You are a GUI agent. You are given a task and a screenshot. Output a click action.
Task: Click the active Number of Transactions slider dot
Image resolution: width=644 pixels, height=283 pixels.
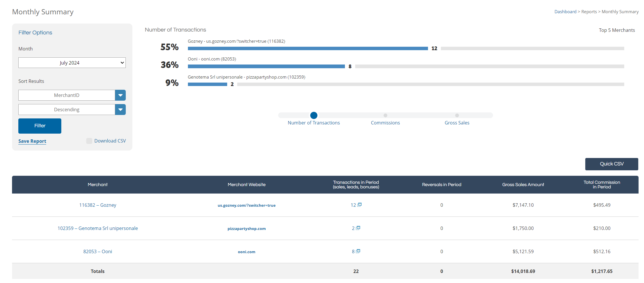[x=314, y=115]
